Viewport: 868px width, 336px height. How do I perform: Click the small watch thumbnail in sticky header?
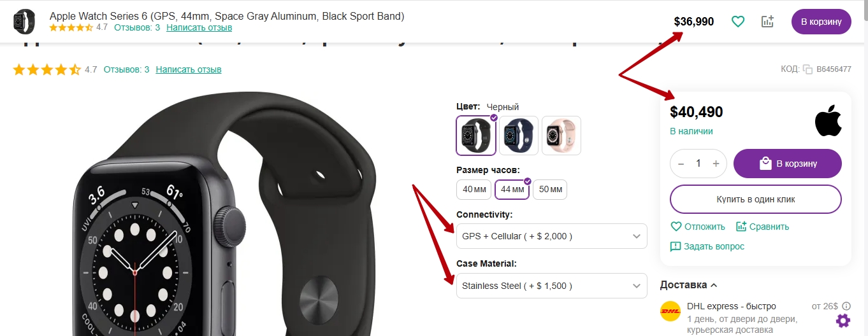[x=24, y=21]
